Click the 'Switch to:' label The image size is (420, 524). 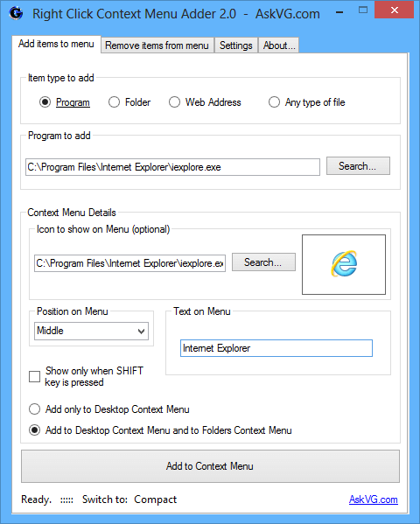tap(105, 500)
